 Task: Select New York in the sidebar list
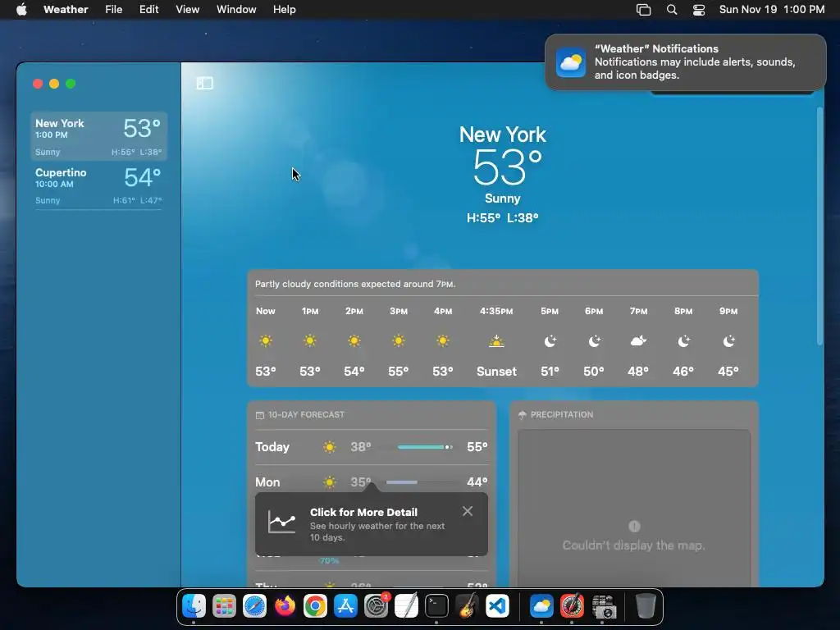(98, 136)
